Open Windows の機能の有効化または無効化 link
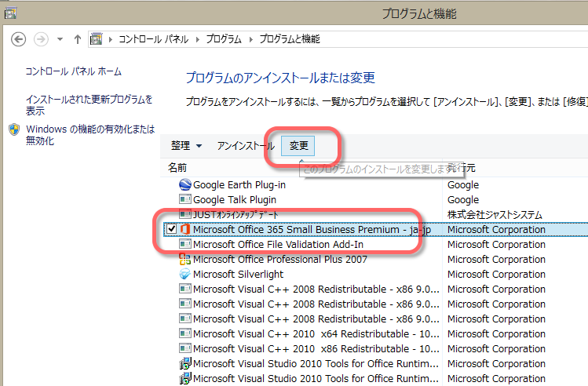 coord(90,135)
